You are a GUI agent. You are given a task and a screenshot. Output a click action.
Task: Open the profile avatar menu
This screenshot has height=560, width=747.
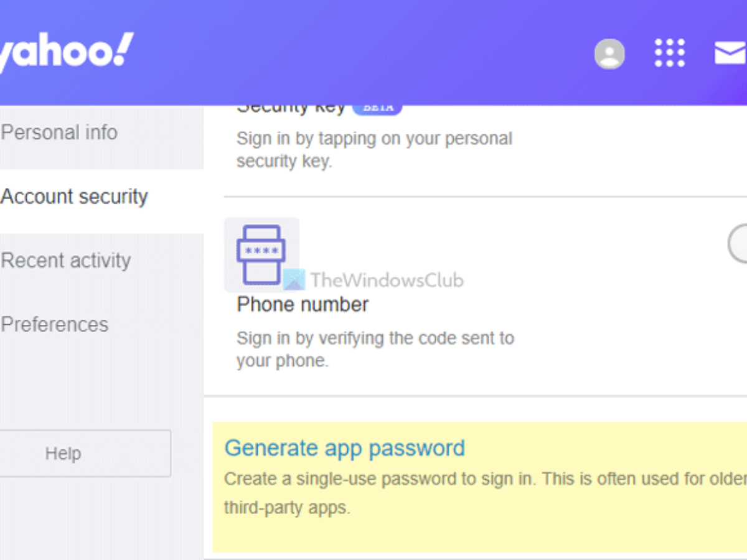609,54
